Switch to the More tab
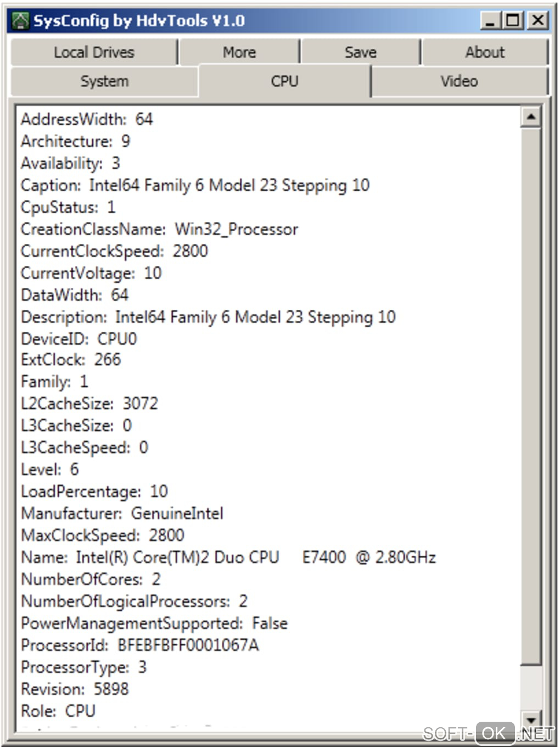Screen dimensions: 560x747 click(x=239, y=52)
